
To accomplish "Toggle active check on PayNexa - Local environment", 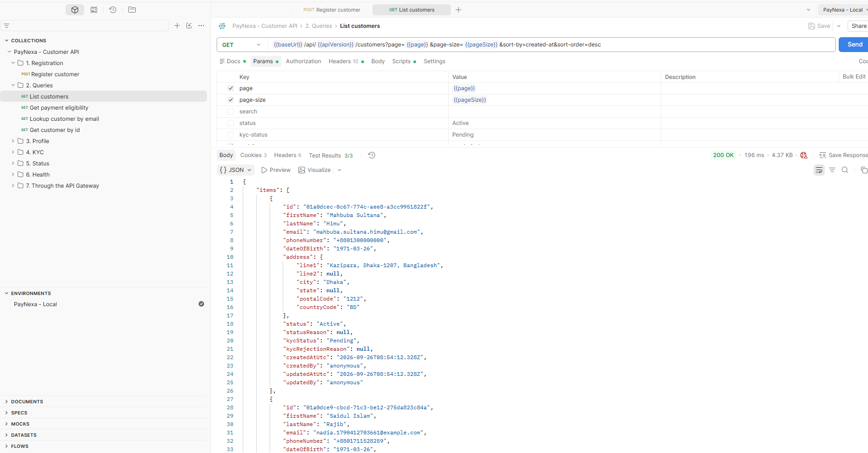I will (201, 304).
